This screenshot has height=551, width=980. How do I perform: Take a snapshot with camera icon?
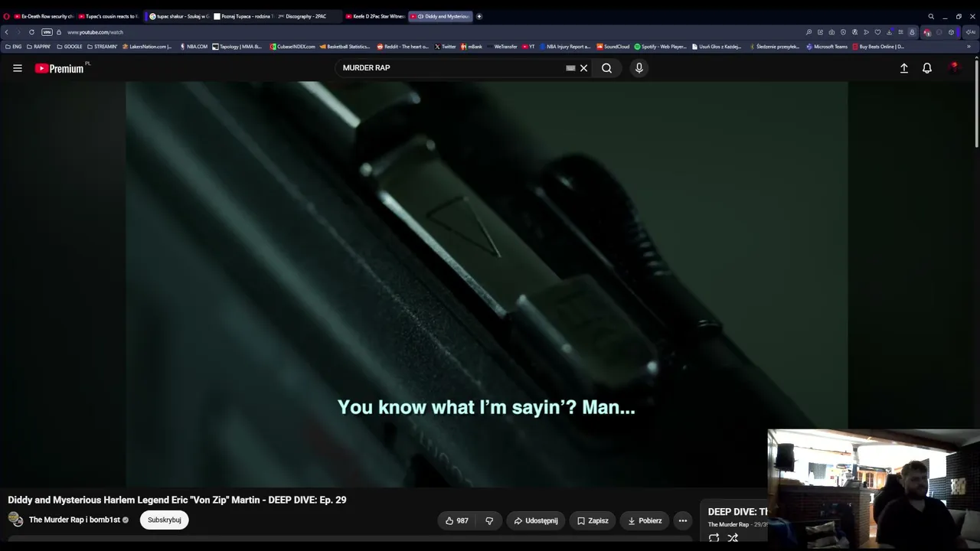click(x=831, y=32)
